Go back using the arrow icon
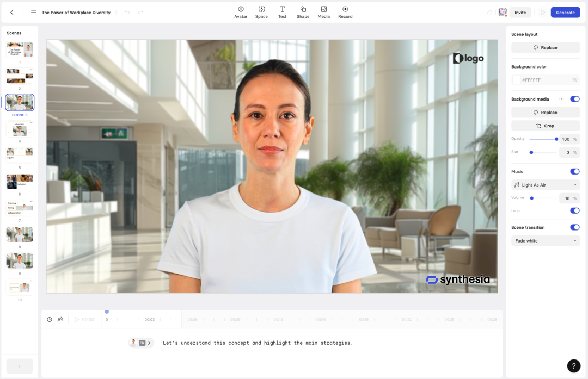The height and width of the screenshot is (379, 588). [12, 13]
